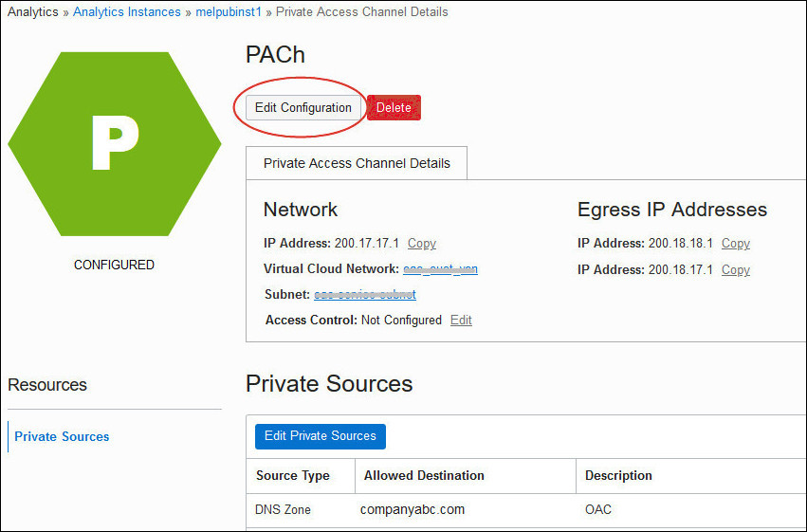
Task: Click the Edit Private Sources button
Action: [320, 436]
